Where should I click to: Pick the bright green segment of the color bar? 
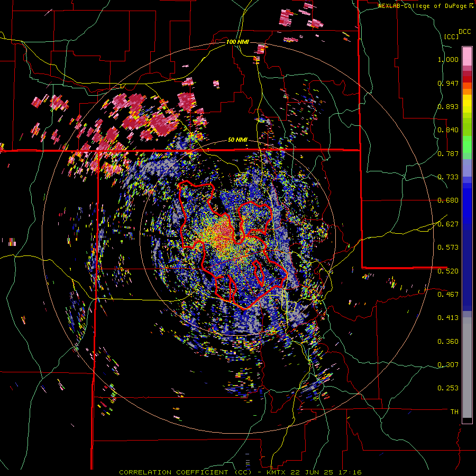point(467,144)
